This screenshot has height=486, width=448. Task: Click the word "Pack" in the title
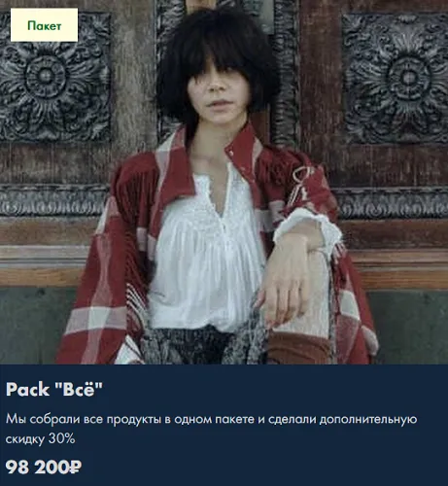(x=27, y=390)
